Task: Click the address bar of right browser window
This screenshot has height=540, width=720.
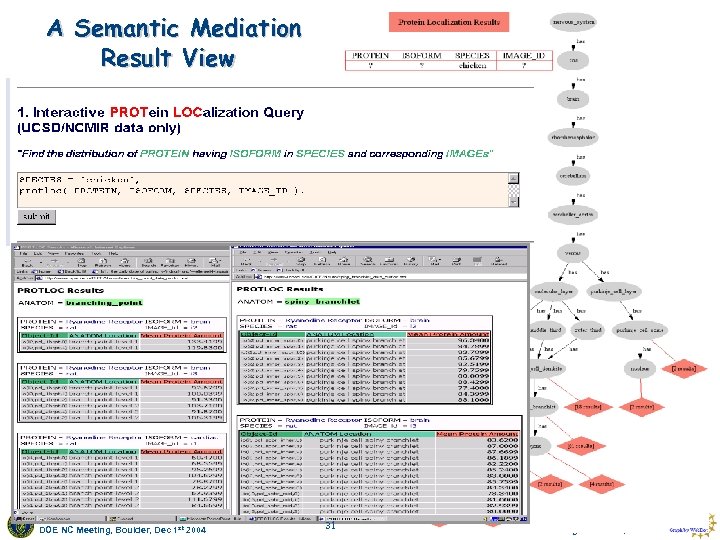Action: pyautogui.click(x=389, y=277)
